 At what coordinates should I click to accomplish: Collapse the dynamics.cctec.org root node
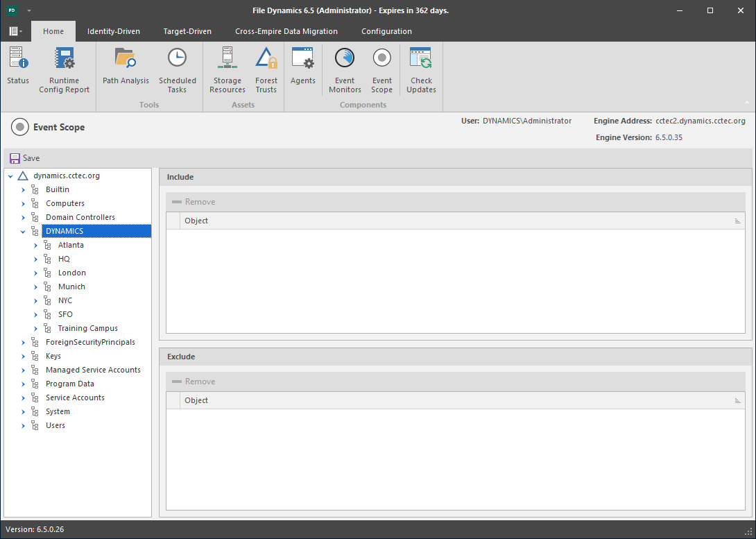pyautogui.click(x=10, y=176)
